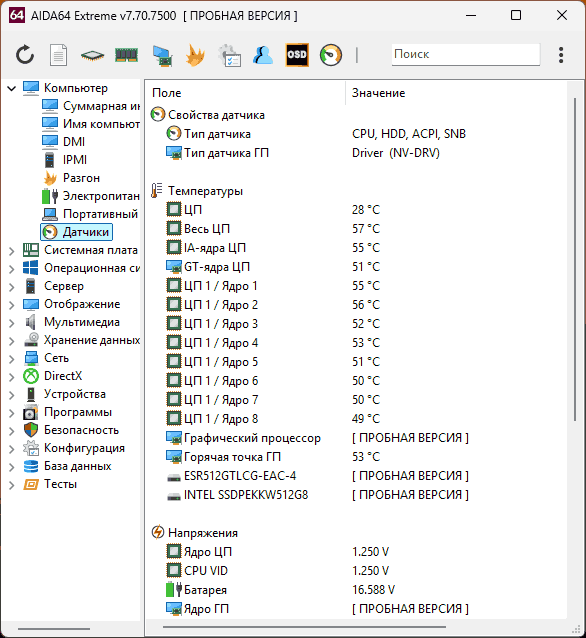This screenshot has height=638, width=586.
Task: Click the Refresh toolbar icon
Action: point(25,55)
